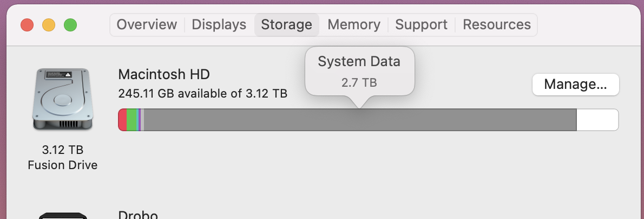Click the 3.12 TB Fusion Drive label
Viewport: 644px width, 219px height.
pos(63,157)
